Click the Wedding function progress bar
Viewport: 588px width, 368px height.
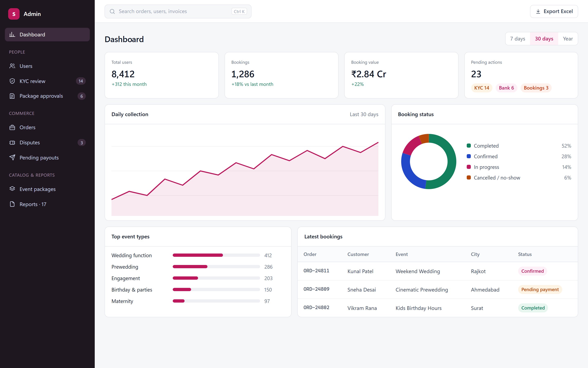(x=216, y=255)
